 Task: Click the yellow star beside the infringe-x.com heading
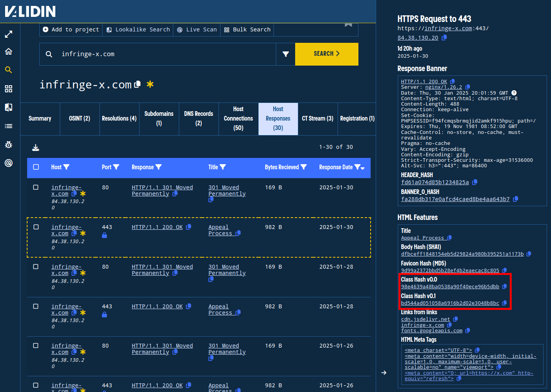pyautogui.click(x=150, y=84)
